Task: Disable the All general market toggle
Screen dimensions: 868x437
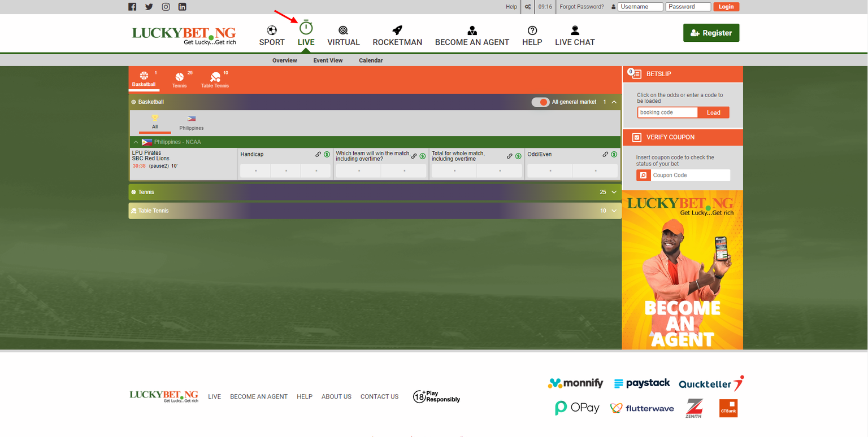Action: tap(540, 102)
